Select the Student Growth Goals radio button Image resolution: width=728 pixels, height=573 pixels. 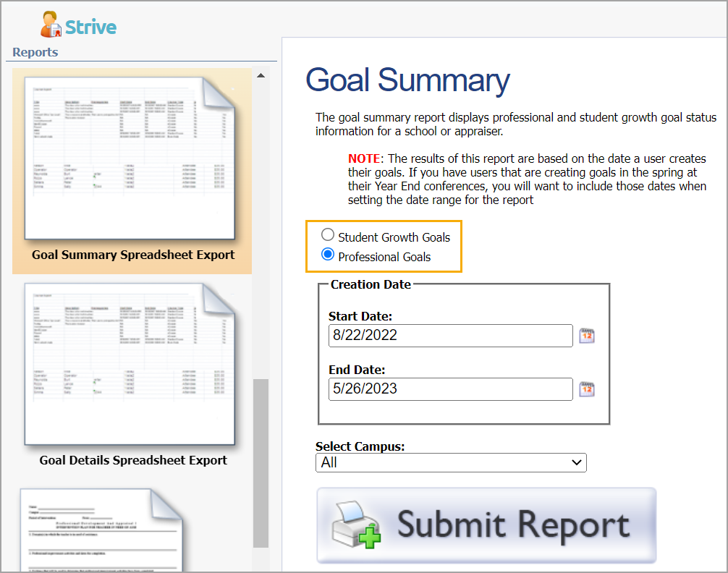328,234
